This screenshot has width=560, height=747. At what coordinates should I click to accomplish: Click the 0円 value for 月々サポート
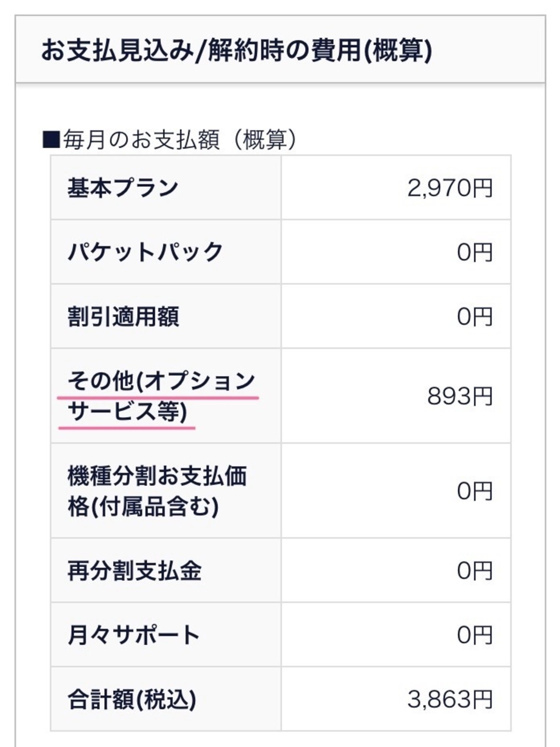pyautogui.click(x=474, y=635)
